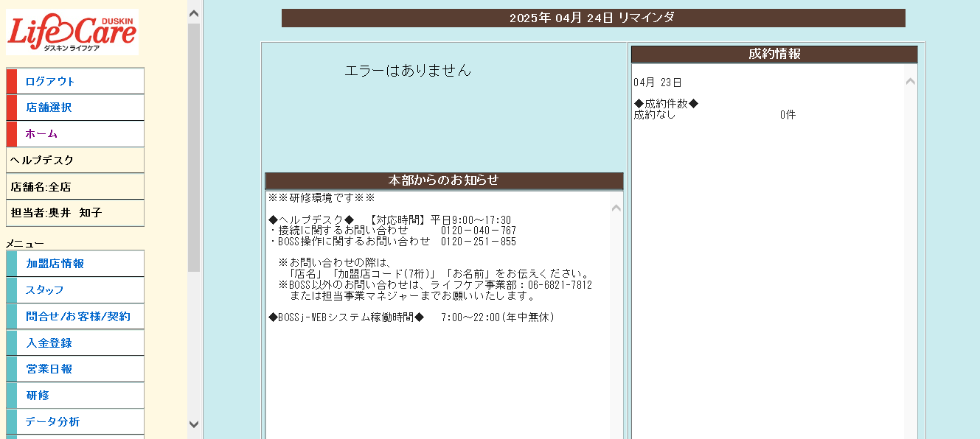Click phone number 0120-040-767 line
The height and width of the screenshot is (439, 980).
click(392, 231)
